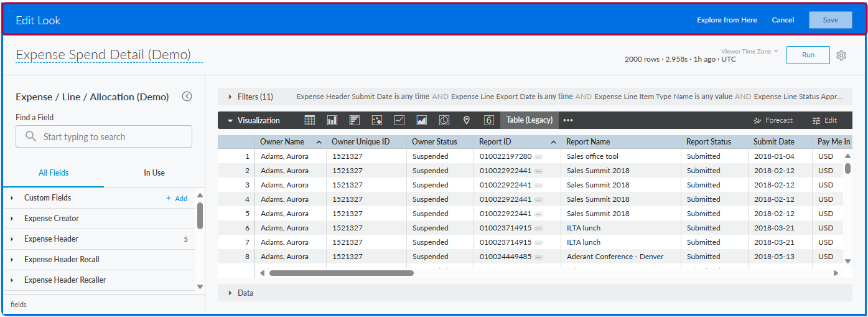Switch to the In Use tab
Image resolution: width=868 pixels, height=317 pixels.
point(154,173)
